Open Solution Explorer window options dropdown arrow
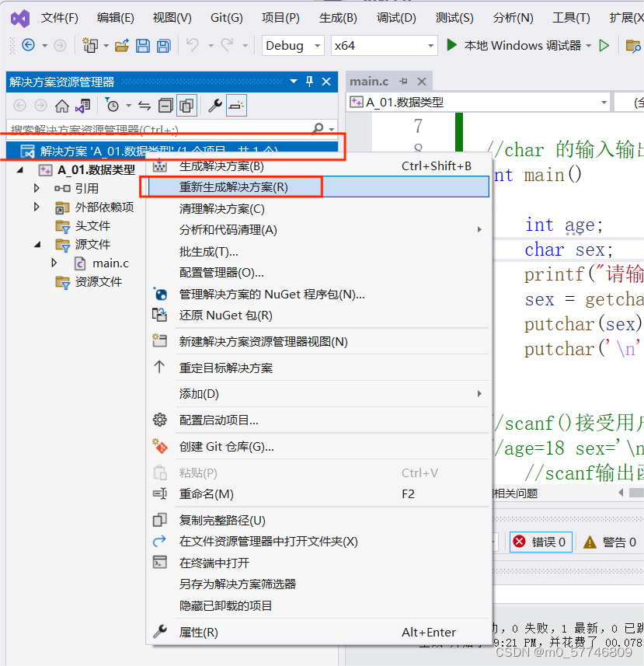Image resolution: width=644 pixels, height=666 pixels. tap(294, 81)
